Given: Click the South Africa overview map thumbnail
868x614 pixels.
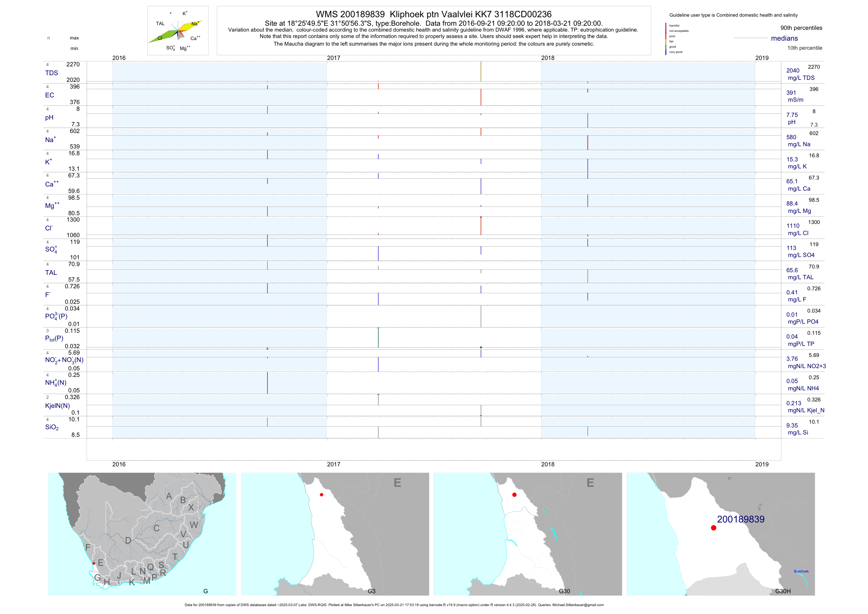Looking at the screenshot, I should click(x=142, y=534).
